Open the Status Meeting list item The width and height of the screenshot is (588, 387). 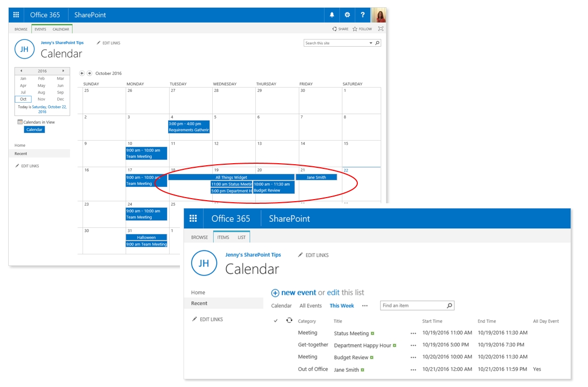coord(351,333)
